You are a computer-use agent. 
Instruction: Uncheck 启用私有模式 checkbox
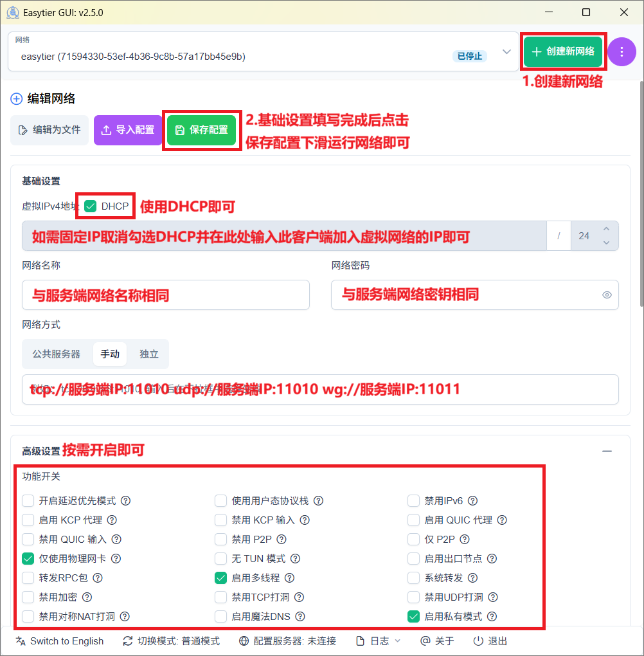tap(413, 616)
